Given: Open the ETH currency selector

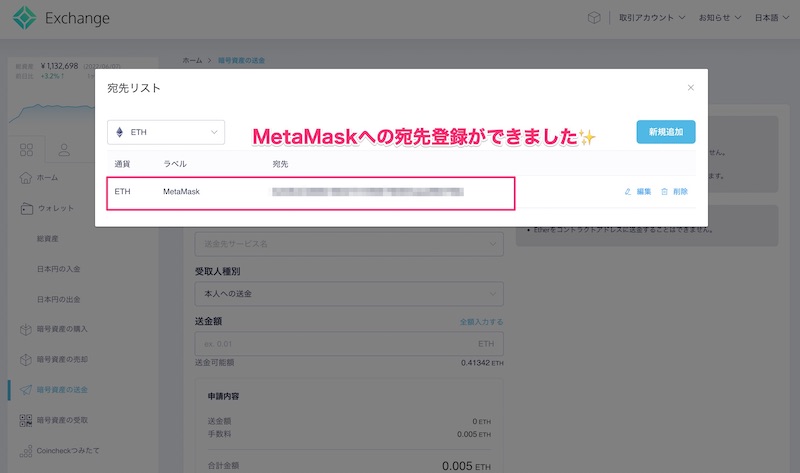Looking at the screenshot, I should pyautogui.click(x=166, y=132).
